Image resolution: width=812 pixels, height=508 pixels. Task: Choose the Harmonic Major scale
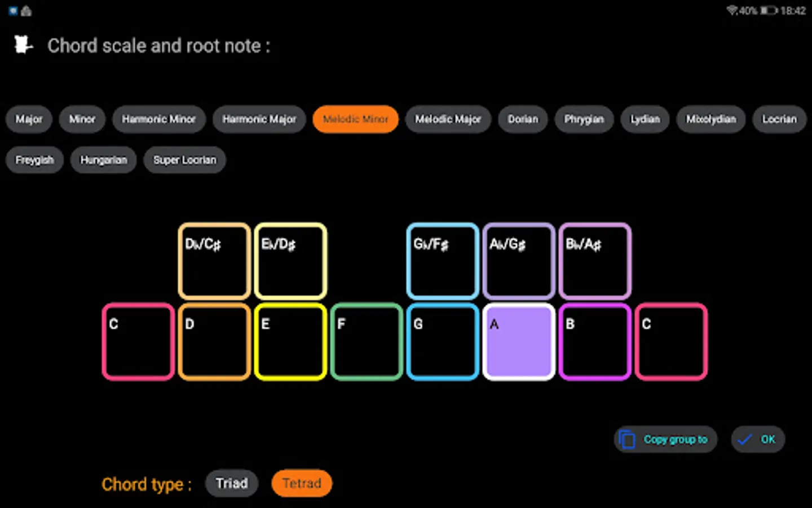259,119
